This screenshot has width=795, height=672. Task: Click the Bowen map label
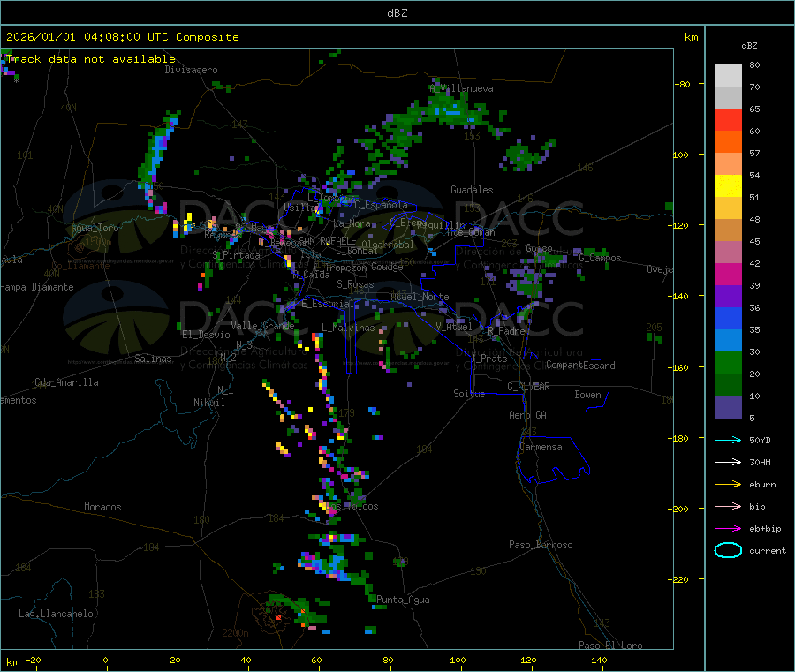point(588,395)
